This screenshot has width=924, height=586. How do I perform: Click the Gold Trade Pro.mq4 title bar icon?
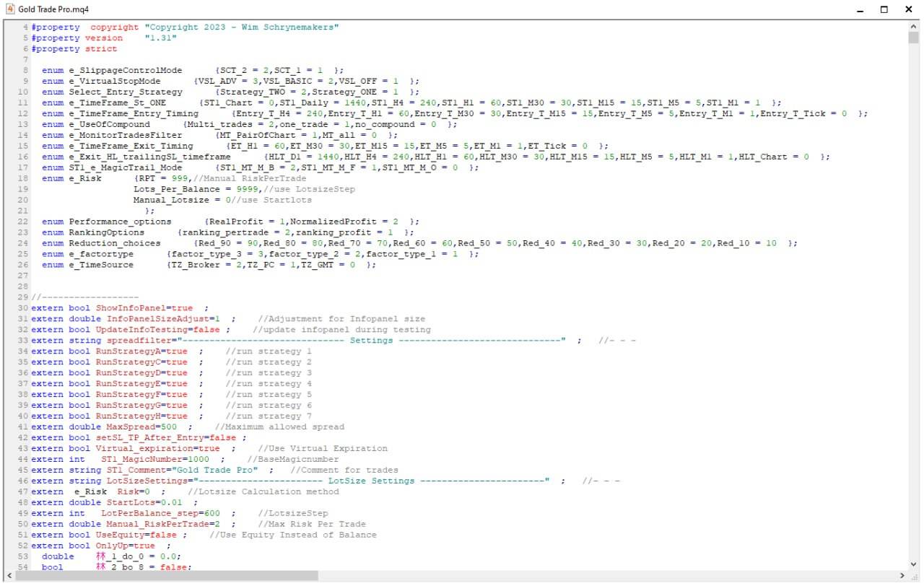tap(9, 9)
